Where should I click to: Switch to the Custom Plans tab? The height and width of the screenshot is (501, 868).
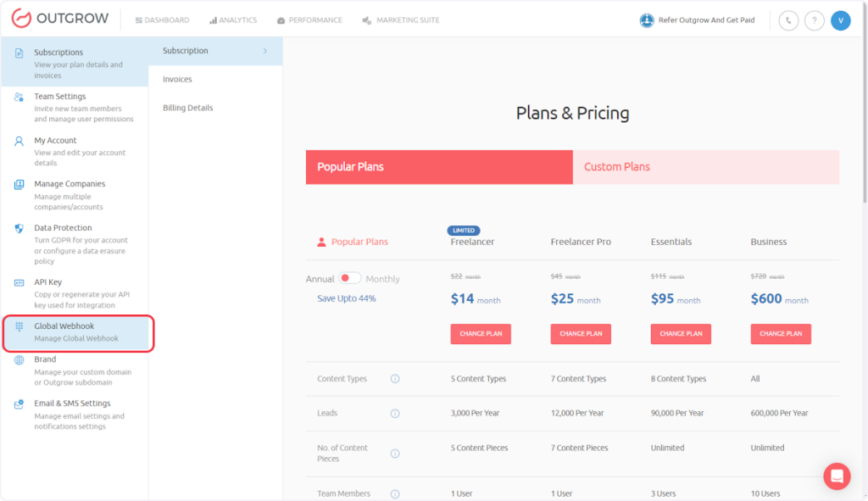coord(705,167)
